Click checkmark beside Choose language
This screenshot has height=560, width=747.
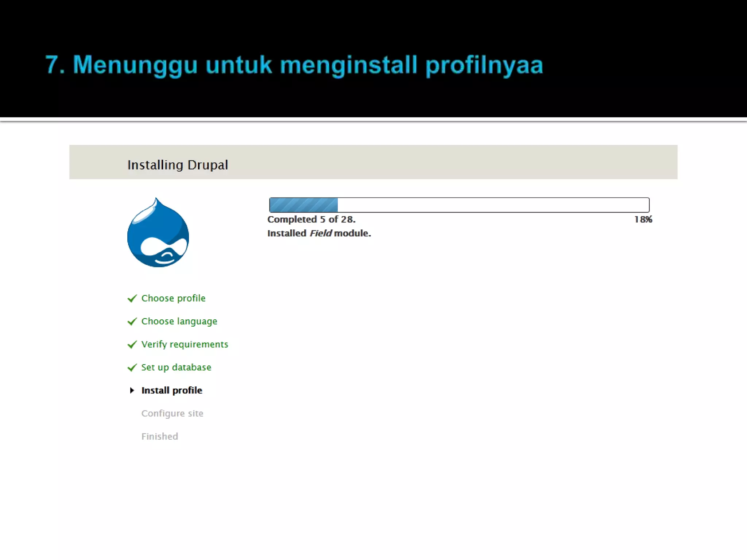(132, 322)
